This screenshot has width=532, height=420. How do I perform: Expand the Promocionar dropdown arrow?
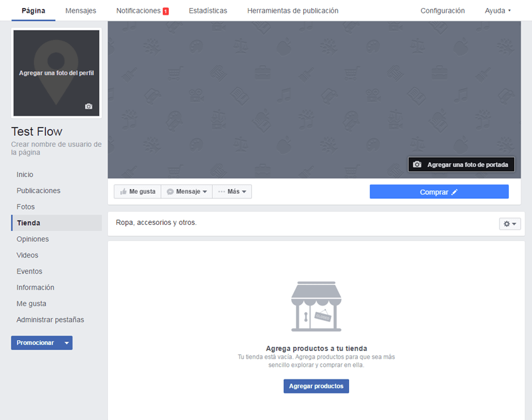click(66, 343)
